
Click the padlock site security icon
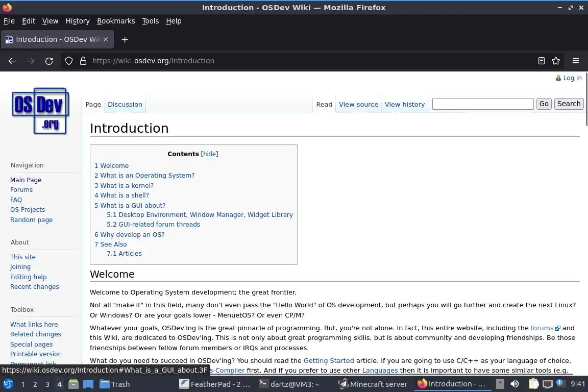click(x=83, y=61)
